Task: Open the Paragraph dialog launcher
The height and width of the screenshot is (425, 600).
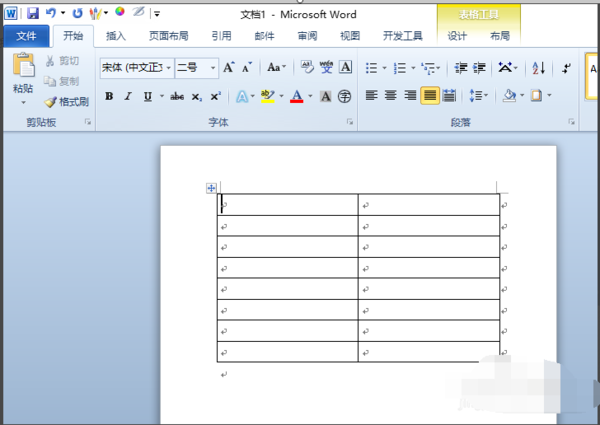Action: coord(572,122)
